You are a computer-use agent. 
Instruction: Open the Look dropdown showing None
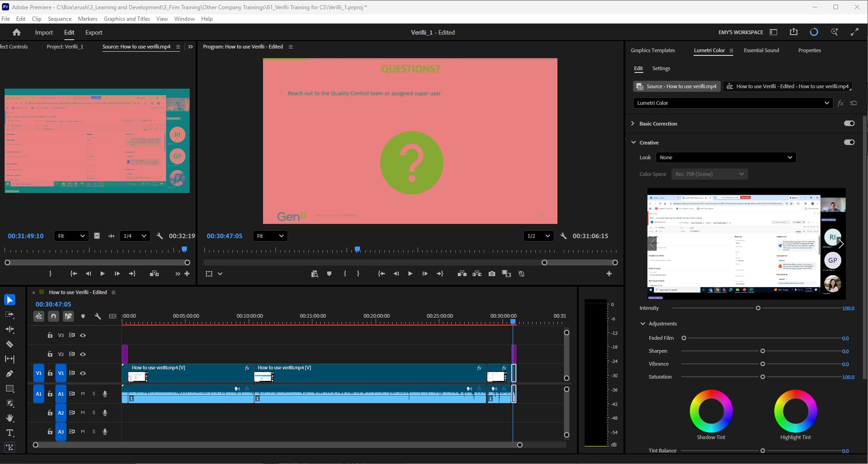click(x=725, y=157)
